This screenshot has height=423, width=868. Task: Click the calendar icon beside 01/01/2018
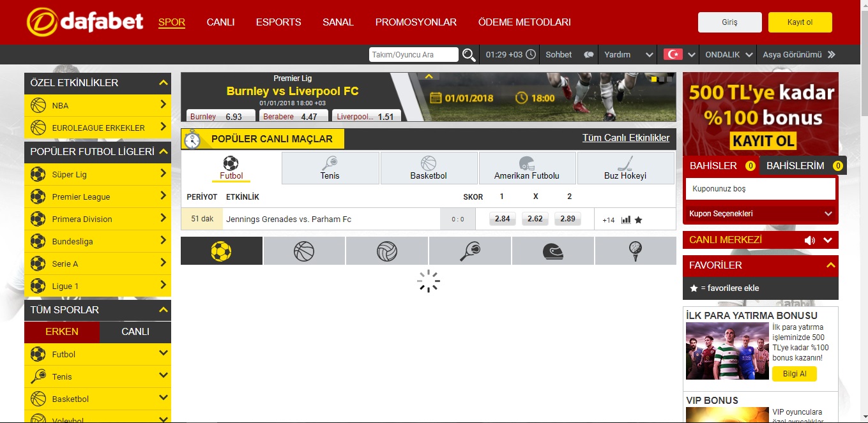436,98
